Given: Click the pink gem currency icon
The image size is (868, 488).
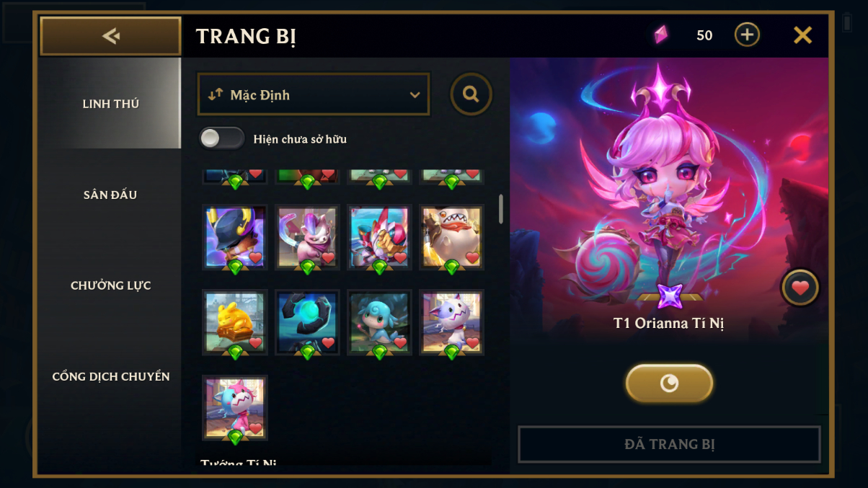Looking at the screenshot, I should point(661,35).
